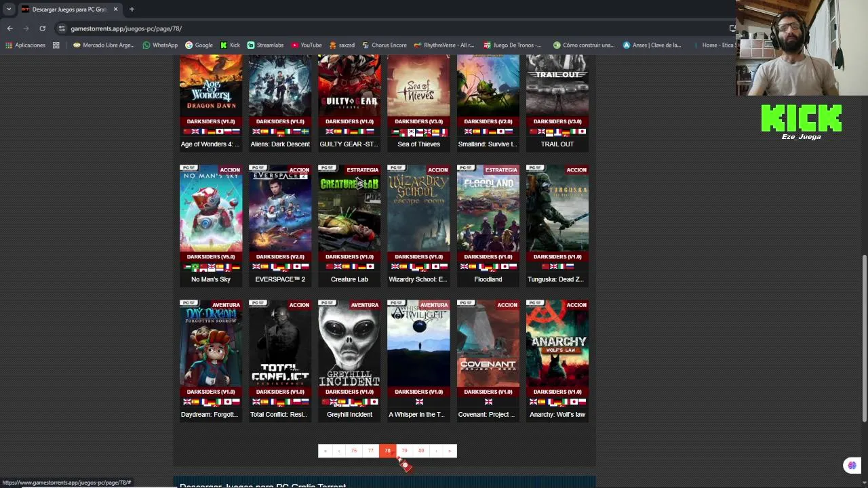Viewport: 868px width, 488px height.
Task: Go to previous page with ‹ button
Action: 339,451
